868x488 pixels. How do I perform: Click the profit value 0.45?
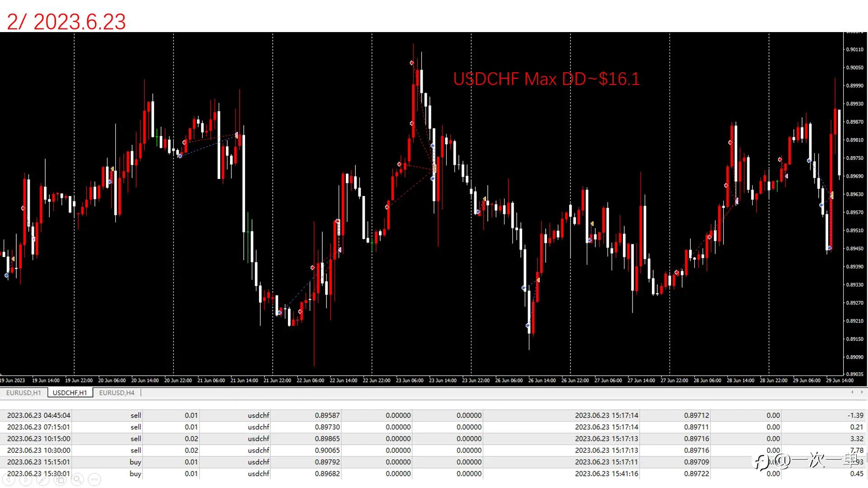point(857,474)
